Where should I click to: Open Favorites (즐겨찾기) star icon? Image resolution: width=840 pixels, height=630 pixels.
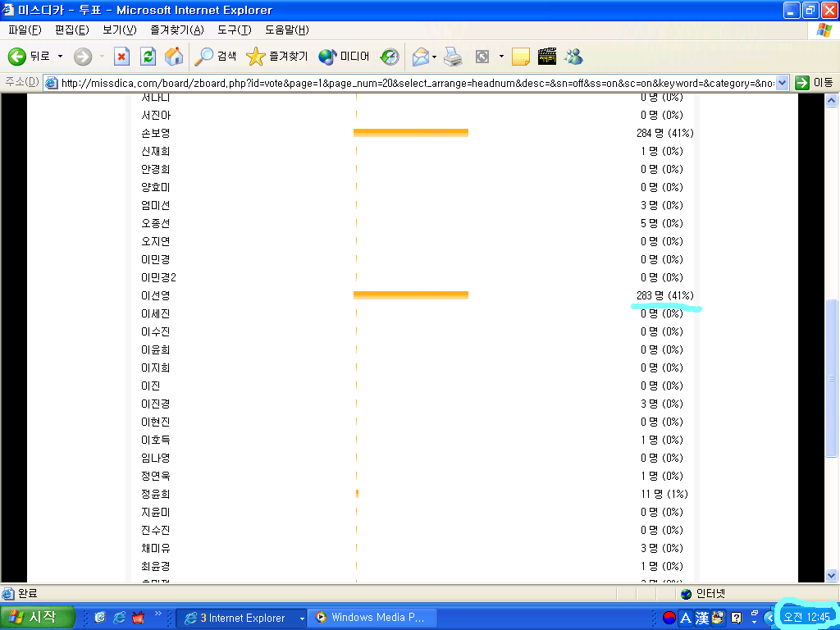[x=277, y=57]
